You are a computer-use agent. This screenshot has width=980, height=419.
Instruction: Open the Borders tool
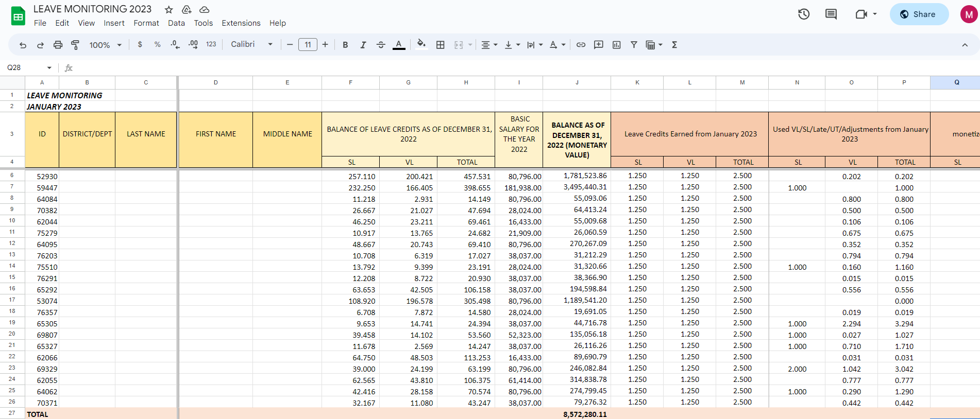[440, 45]
